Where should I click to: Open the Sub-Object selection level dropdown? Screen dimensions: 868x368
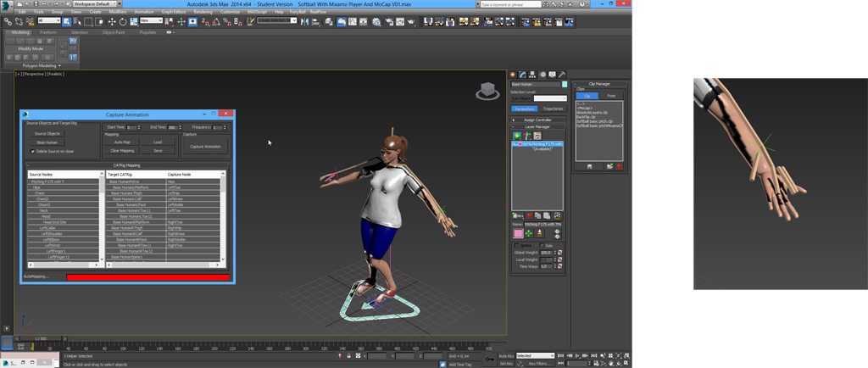(x=549, y=98)
